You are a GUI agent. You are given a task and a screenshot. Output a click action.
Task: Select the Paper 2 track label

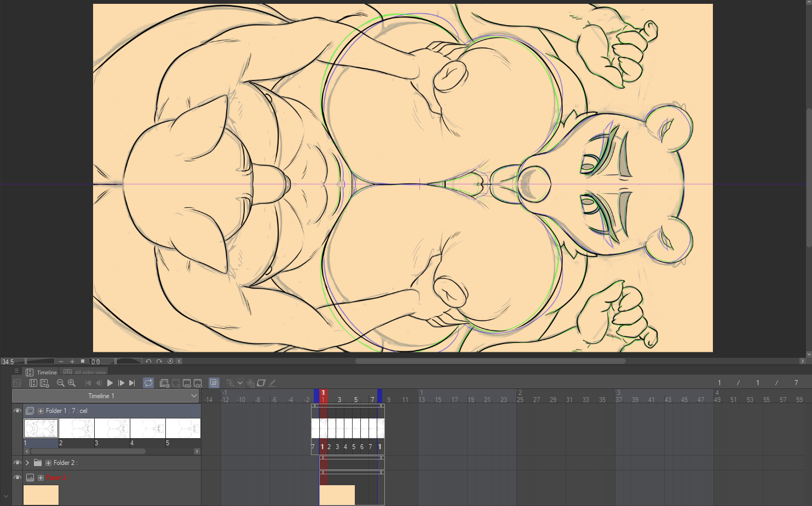(56, 478)
